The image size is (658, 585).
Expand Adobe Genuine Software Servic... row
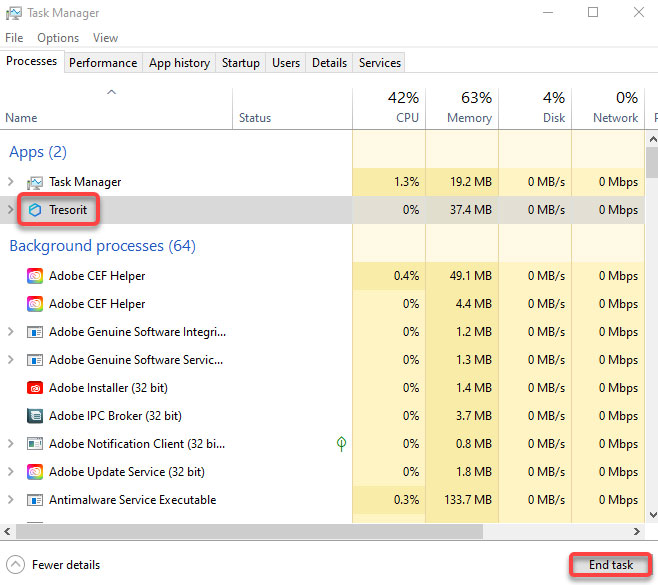point(11,360)
